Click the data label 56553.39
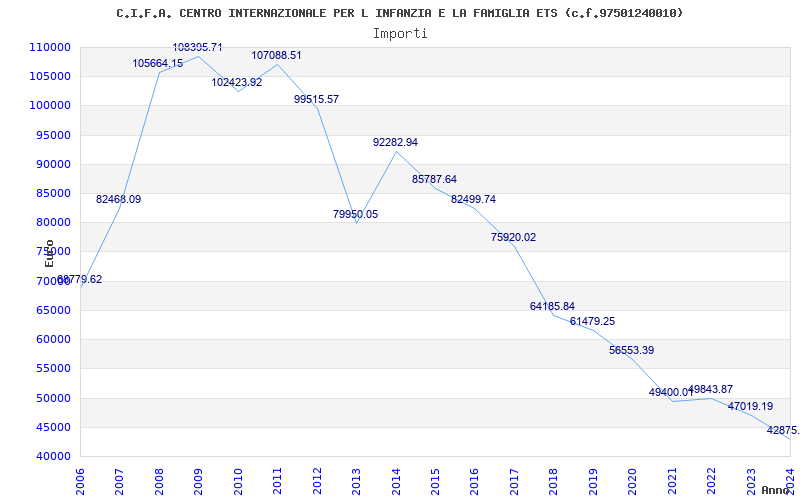The image size is (800, 500). pos(632,351)
